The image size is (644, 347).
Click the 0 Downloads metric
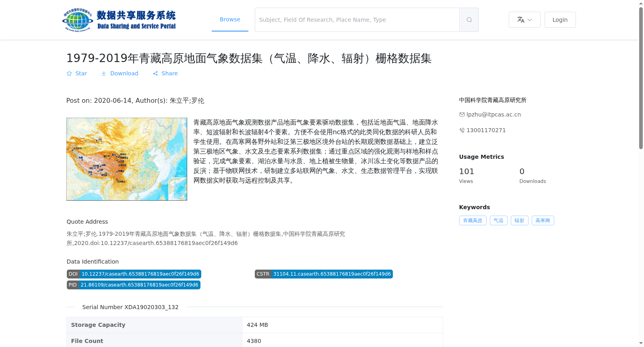point(533,175)
